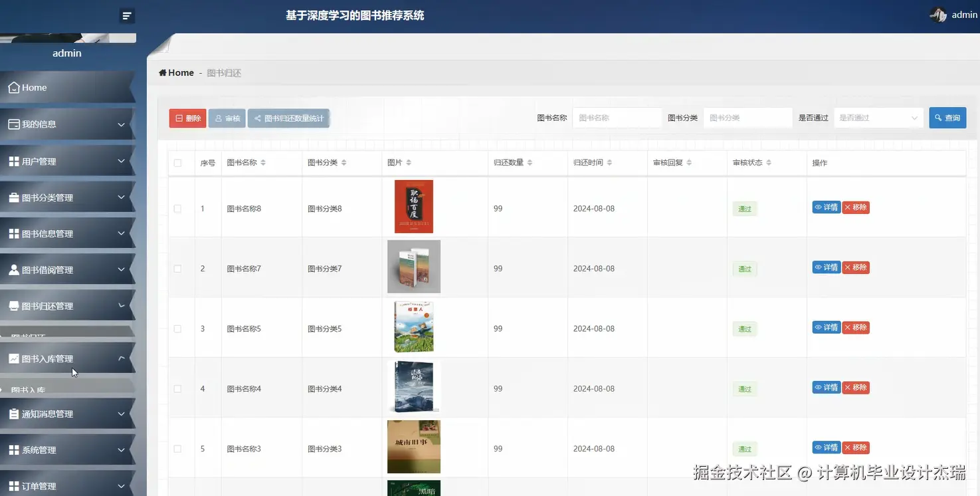Click the 图书归还管理 inbox icon
The height and width of the screenshot is (496, 980).
click(13, 306)
